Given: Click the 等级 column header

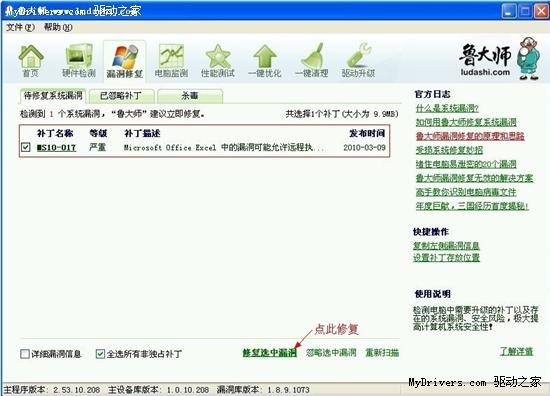Looking at the screenshot, I should click(x=98, y=133).
